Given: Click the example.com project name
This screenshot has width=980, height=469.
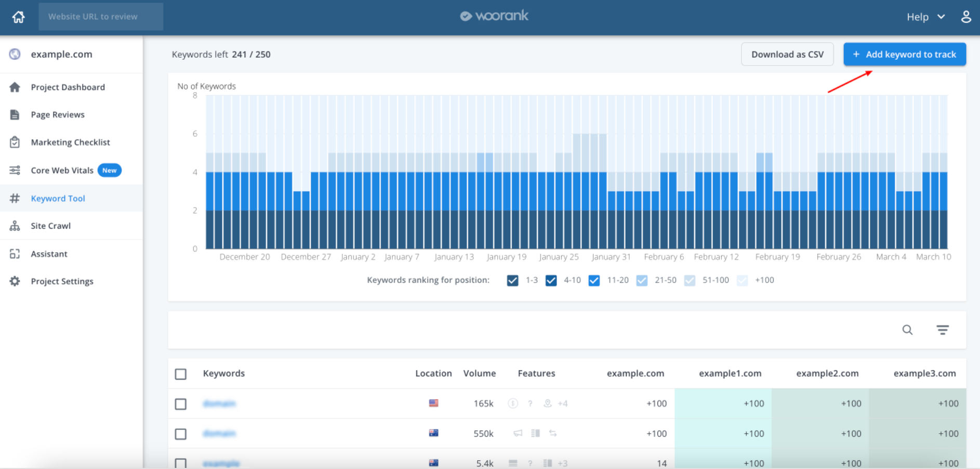Looking at the screenshot, I should click(x=61, y=54).
